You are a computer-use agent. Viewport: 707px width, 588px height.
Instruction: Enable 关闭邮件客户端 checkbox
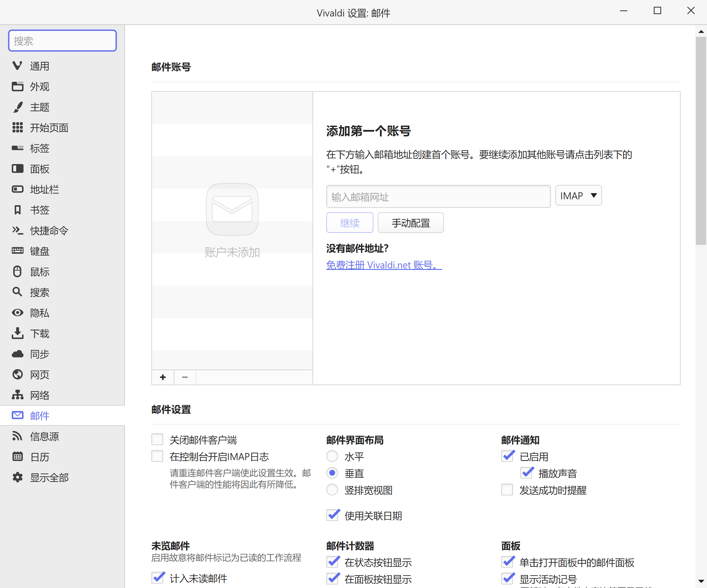coord(157,440)
